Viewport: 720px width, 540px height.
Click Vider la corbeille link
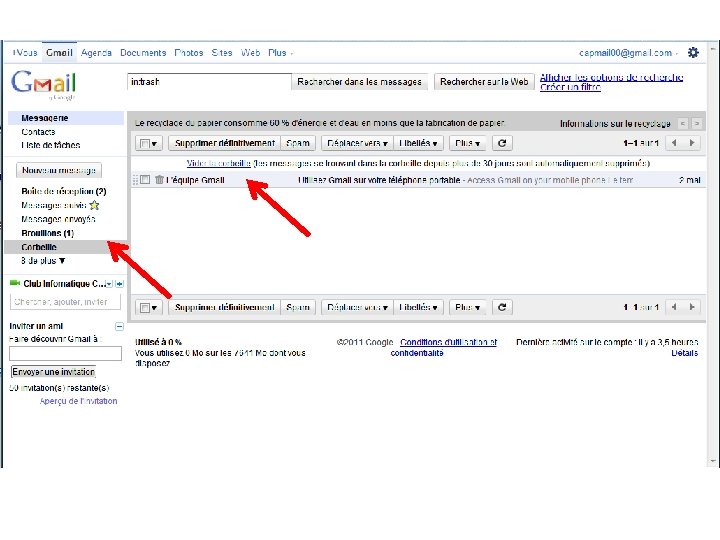(219, 163)
